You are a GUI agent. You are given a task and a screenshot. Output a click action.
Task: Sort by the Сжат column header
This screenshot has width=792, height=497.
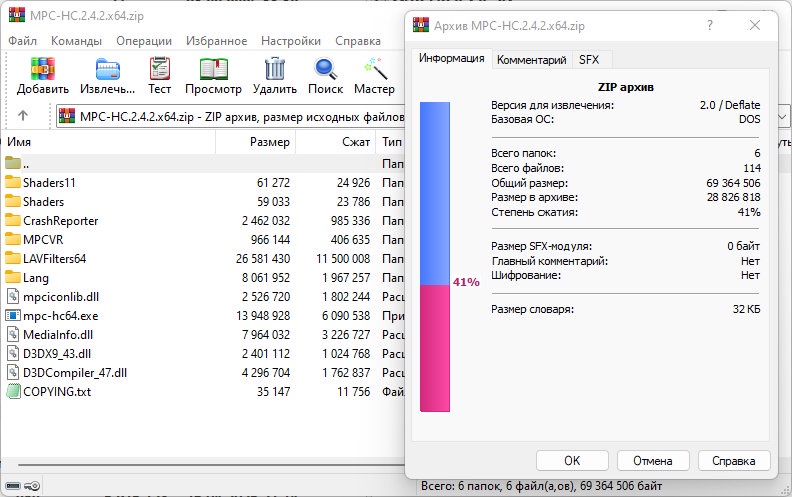click(335, 142)
